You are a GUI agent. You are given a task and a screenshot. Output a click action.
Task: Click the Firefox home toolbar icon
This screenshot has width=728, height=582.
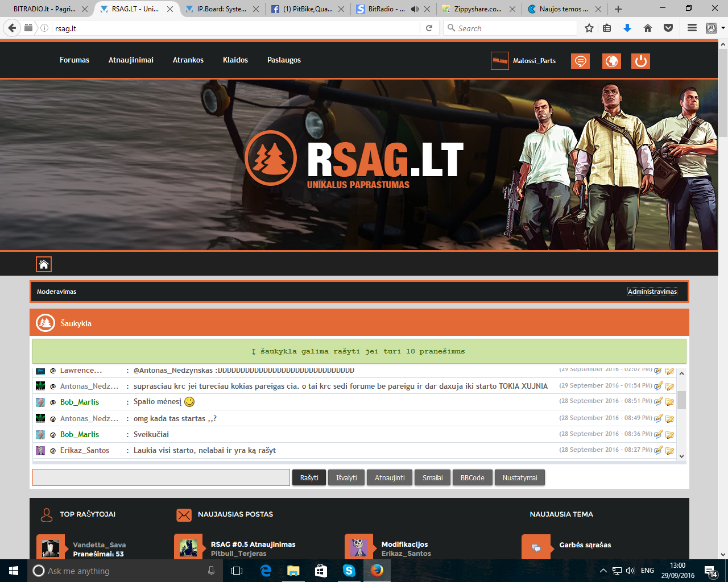[x=647, y=28]
